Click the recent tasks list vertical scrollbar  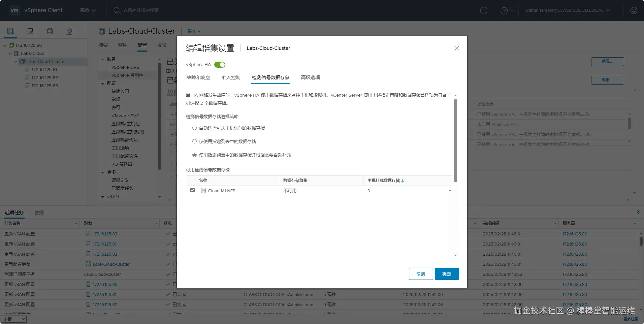[x=641, y=241]
